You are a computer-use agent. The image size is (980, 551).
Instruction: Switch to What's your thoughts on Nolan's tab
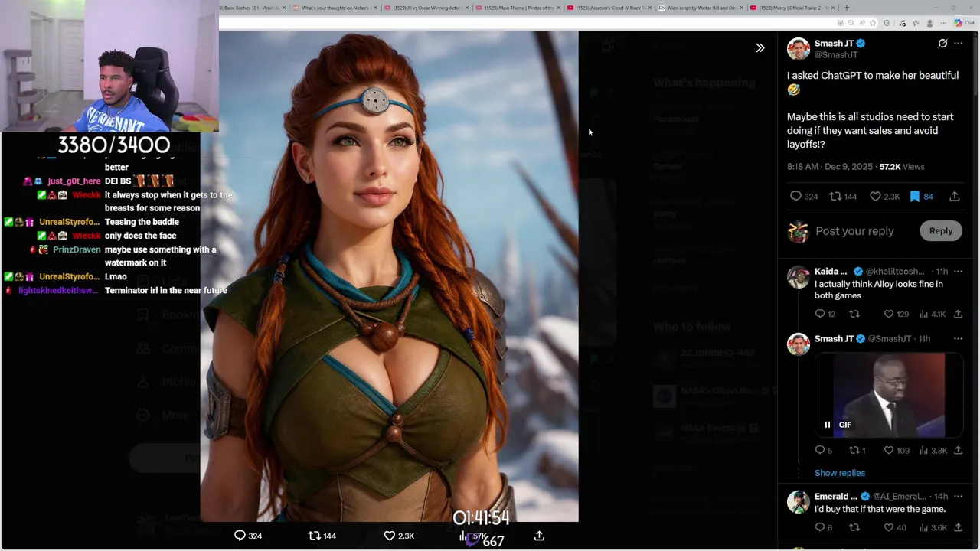point(335,8)
